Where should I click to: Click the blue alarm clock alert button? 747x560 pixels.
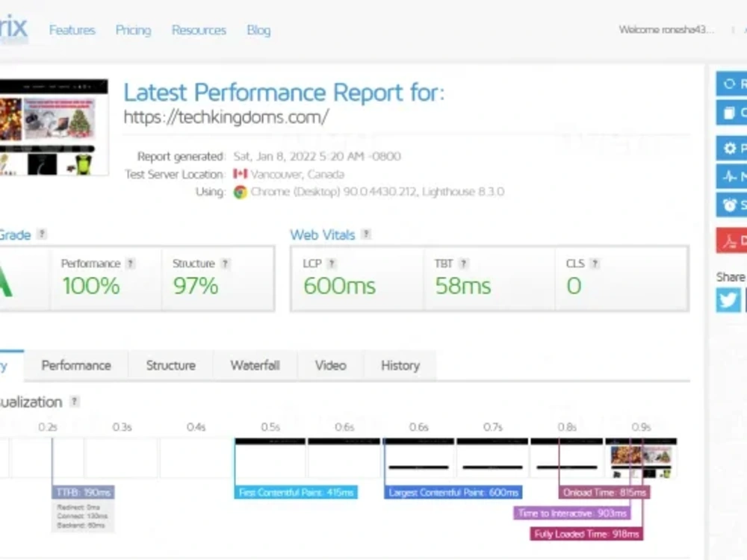pos(731,205)
